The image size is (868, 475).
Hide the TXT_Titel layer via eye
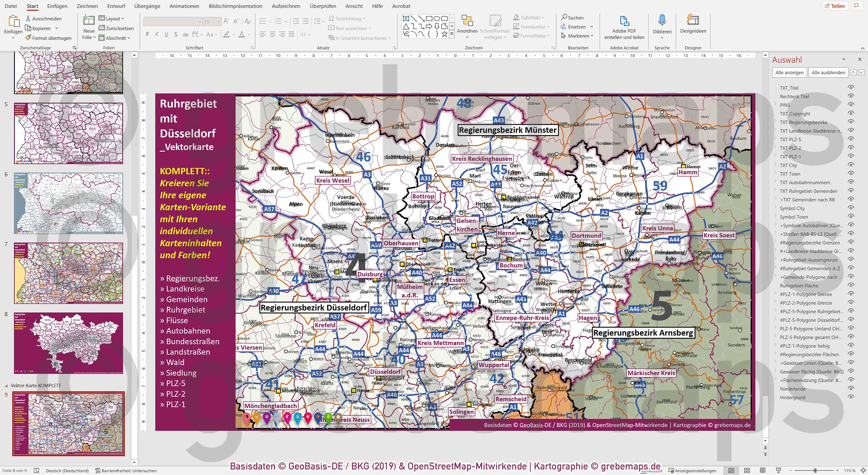click(x=851, y=88)
